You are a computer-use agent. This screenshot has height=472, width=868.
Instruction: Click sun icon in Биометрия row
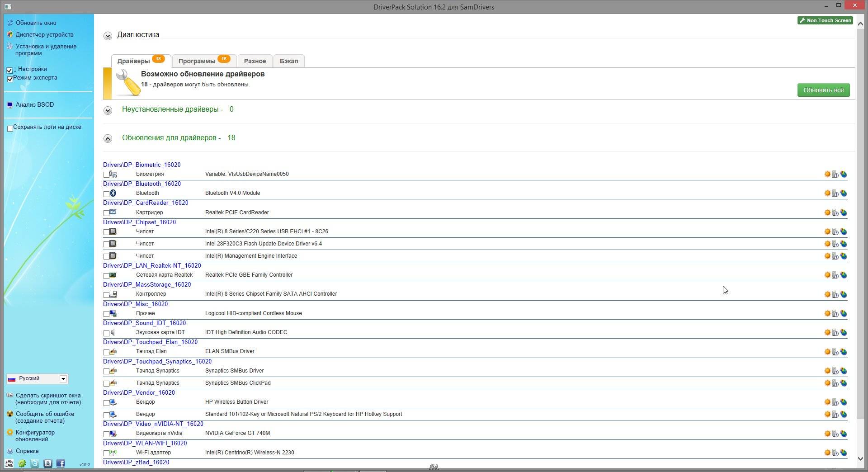tap(827, 174)
